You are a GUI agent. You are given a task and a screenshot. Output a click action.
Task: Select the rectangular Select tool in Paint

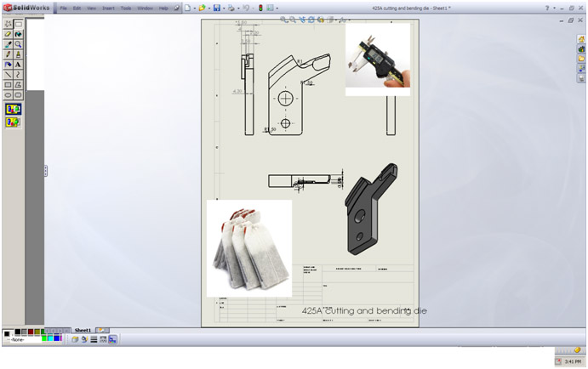[x=18, y=24]
